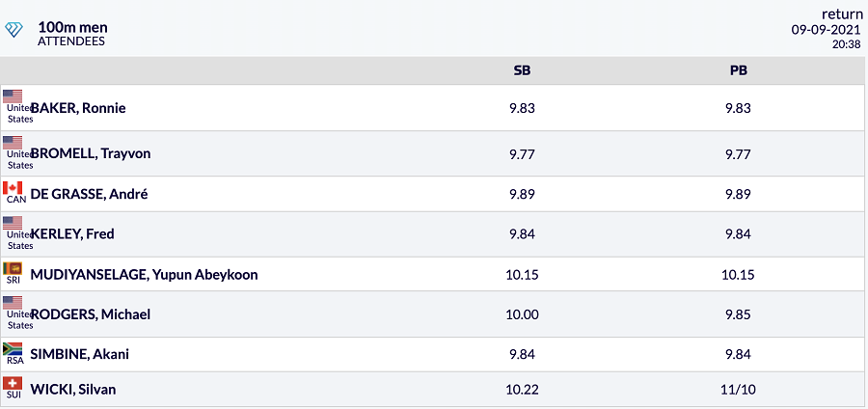
Task: Click the 100m men event title
Action: tap(72, 27)
